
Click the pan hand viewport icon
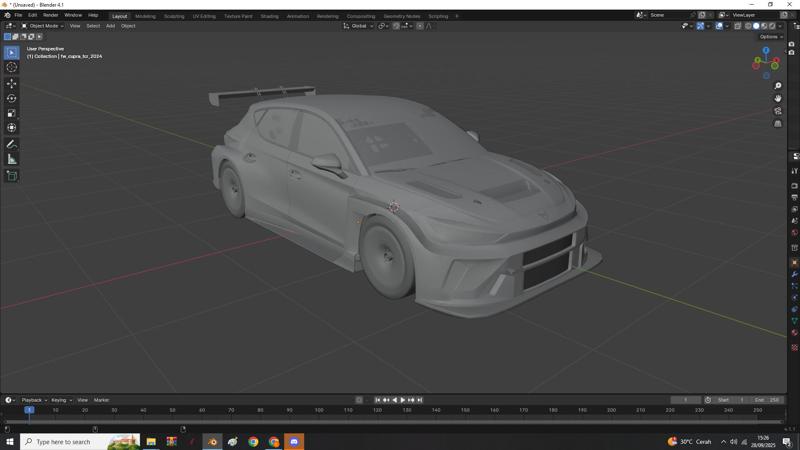point(778,98)
